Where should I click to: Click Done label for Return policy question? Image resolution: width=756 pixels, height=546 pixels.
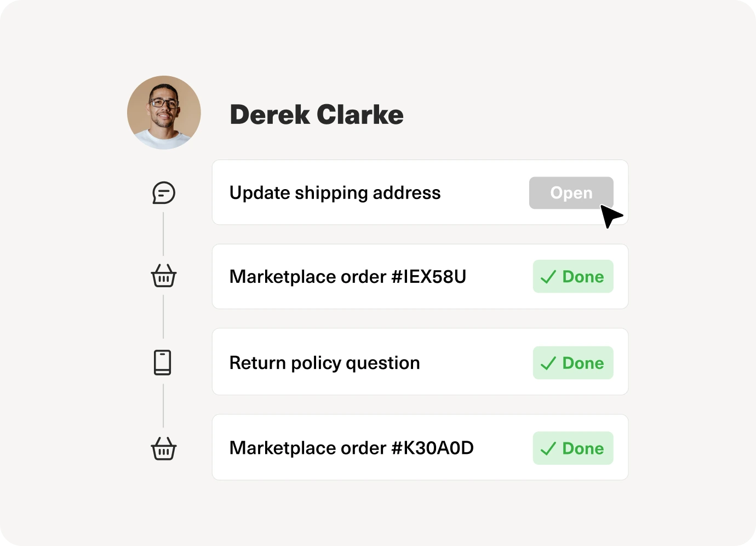[x=583, y=363]
